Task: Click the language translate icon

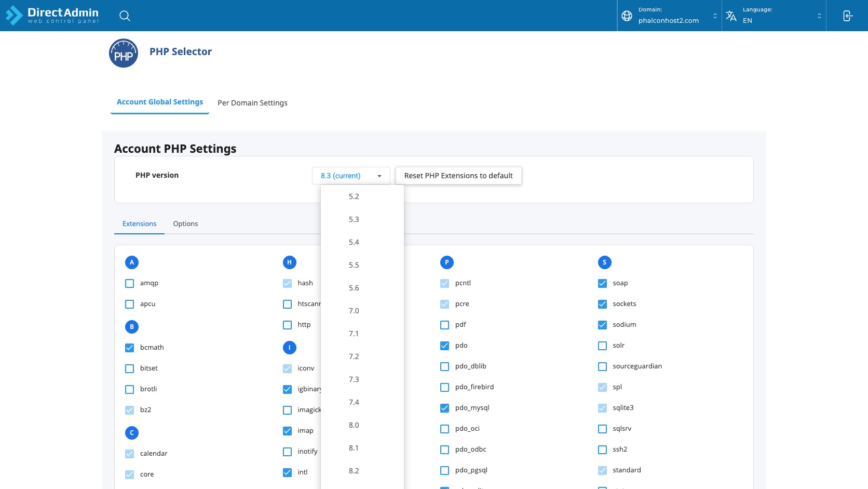Action: click(731, 16)
